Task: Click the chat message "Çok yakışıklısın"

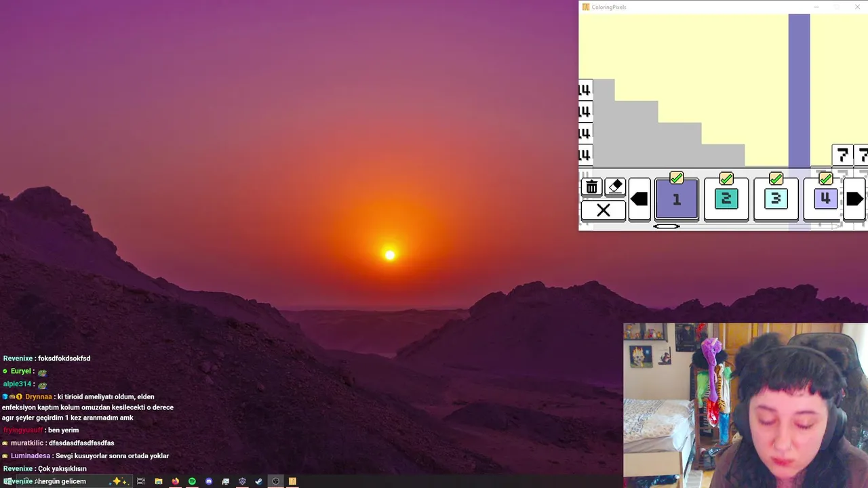Action: click(x=62, y=469)
